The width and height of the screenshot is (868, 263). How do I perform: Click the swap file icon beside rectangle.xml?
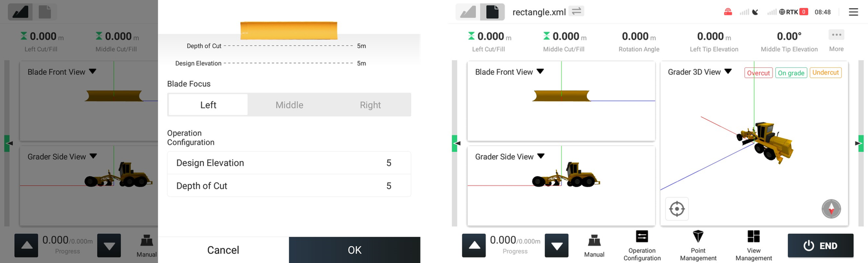pos(576,11)
